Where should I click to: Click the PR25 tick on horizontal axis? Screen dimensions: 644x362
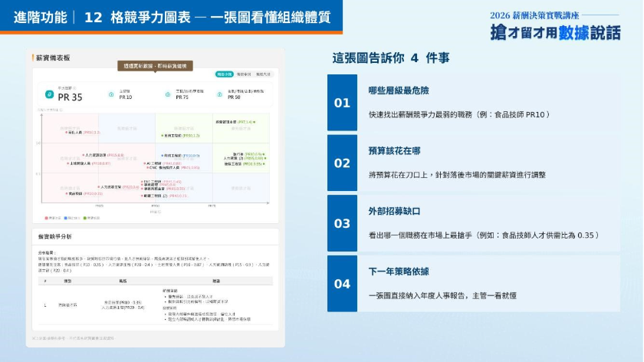click(99, 206)
